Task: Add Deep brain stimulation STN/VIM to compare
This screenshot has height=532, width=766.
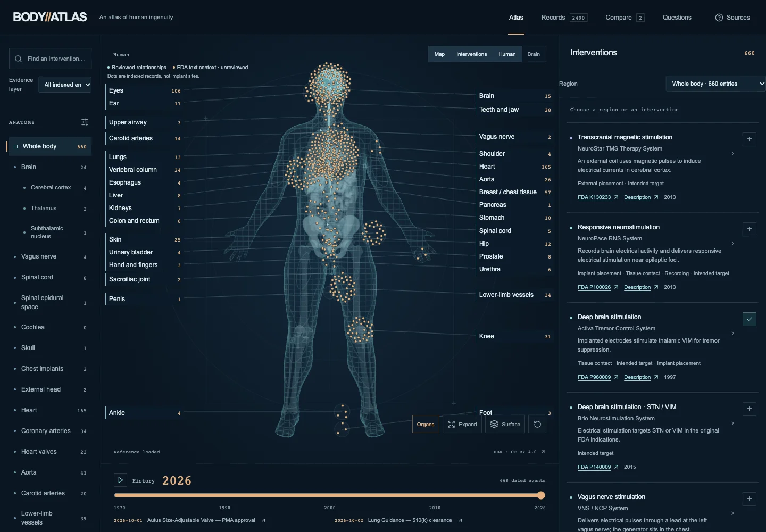Action: (x=750, y=409)
